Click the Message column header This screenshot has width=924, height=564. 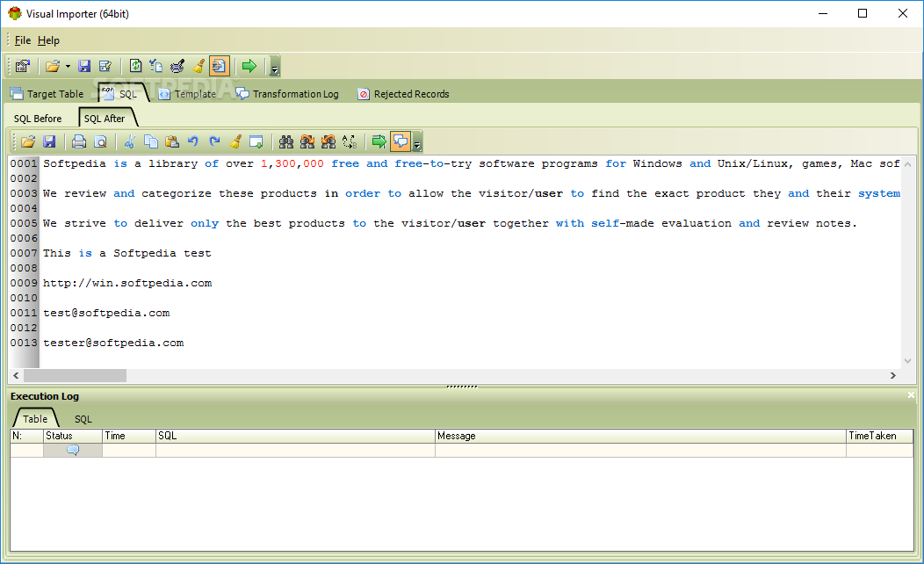coord(640,436)
